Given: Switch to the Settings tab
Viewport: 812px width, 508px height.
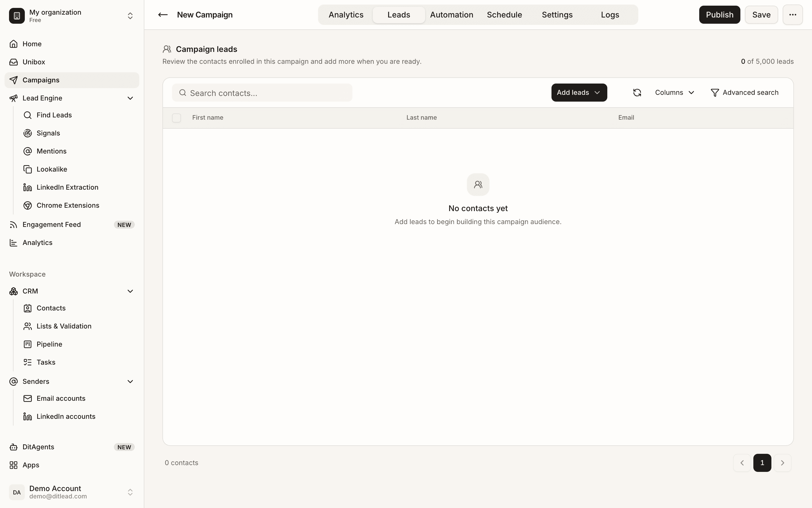Looking at the screenshot, I should pyautogui.click(x=557, y=15).
